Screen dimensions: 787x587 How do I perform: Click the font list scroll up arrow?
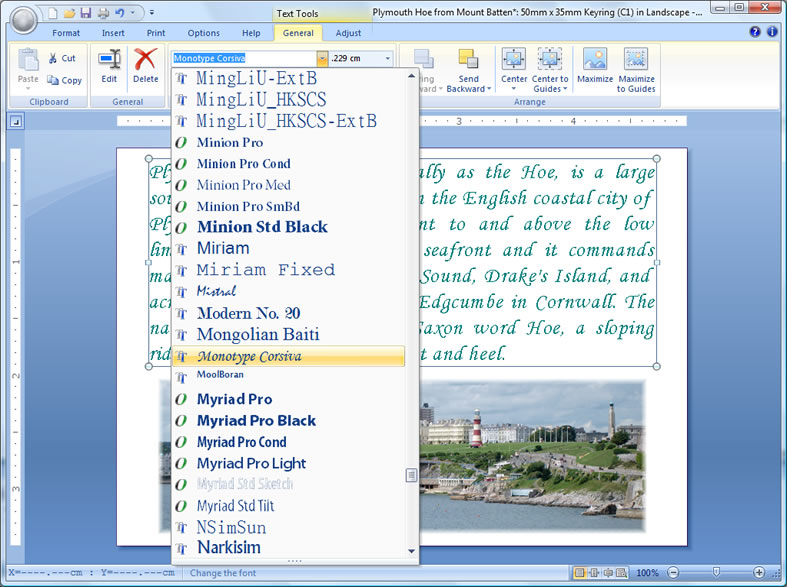(411, 76)
